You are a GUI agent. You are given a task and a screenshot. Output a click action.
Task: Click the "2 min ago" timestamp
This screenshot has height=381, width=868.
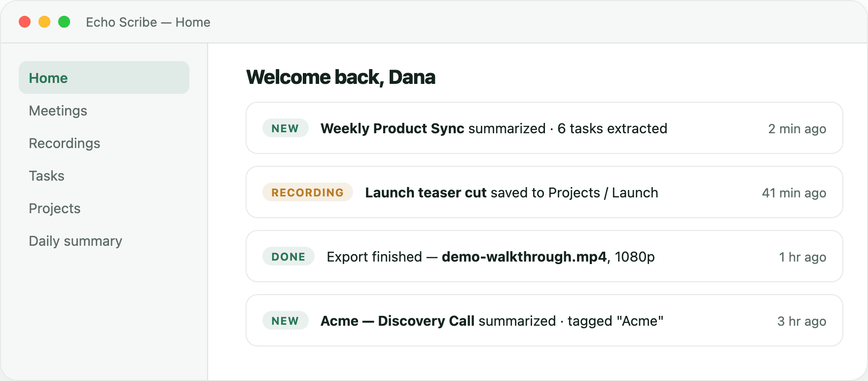point(797,129)
